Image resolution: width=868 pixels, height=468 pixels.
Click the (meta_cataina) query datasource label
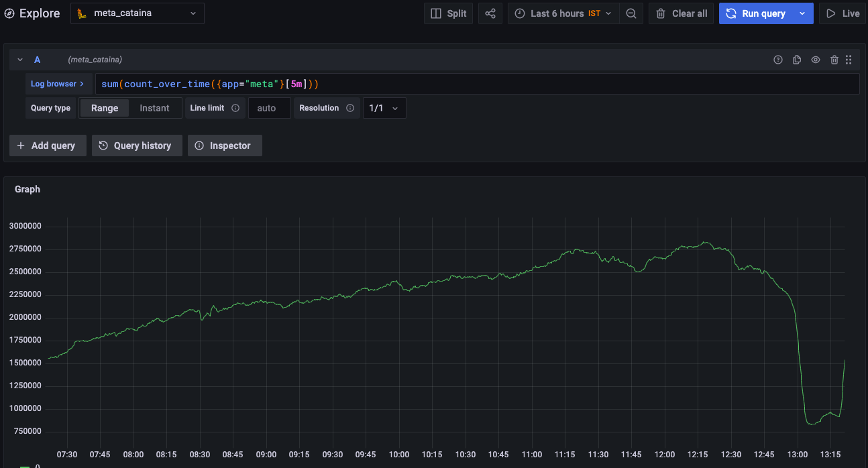click(95, 60)
